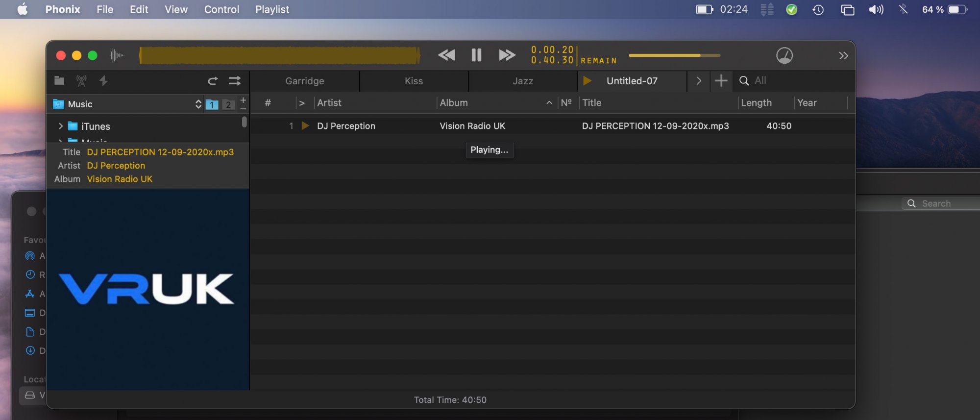Screen dimensions: 980x420
Task: Open the volume menu bar icon
Action: pyautogui.click(x=876, y=9)
